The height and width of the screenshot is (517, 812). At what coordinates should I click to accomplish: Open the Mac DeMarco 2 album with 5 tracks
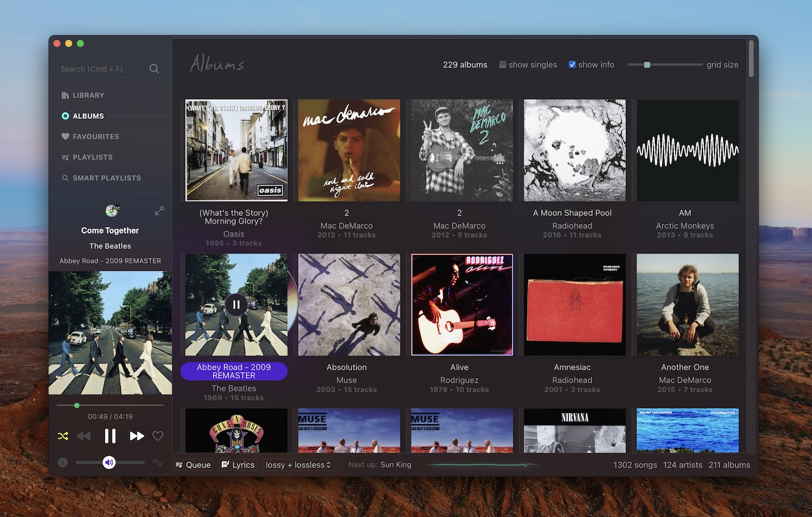click(462, 150)
